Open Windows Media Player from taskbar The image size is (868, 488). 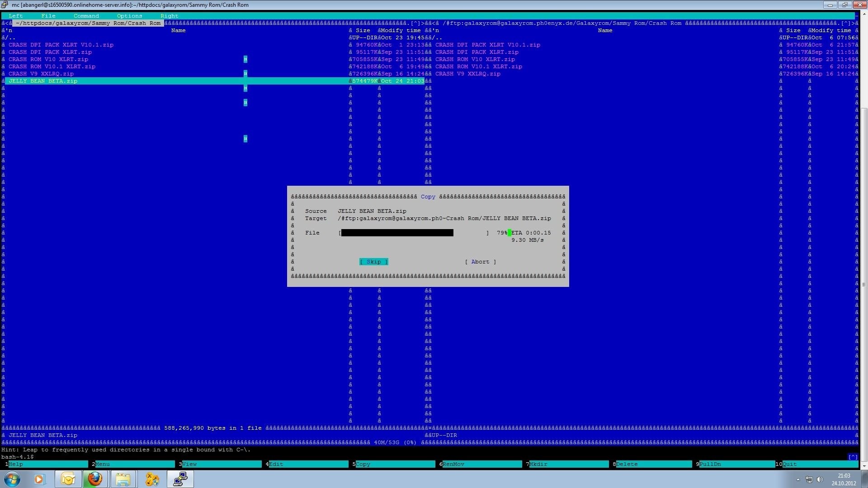coord(39,479)
